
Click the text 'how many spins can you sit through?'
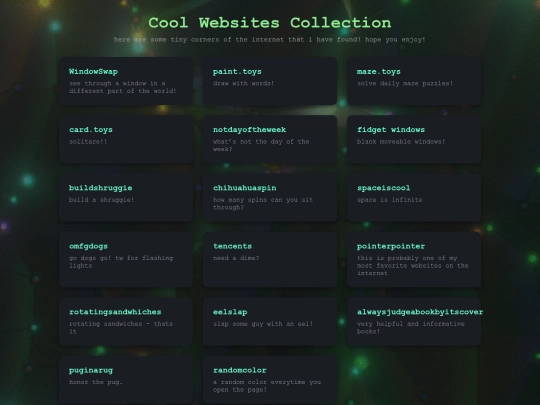click(263, 204)
